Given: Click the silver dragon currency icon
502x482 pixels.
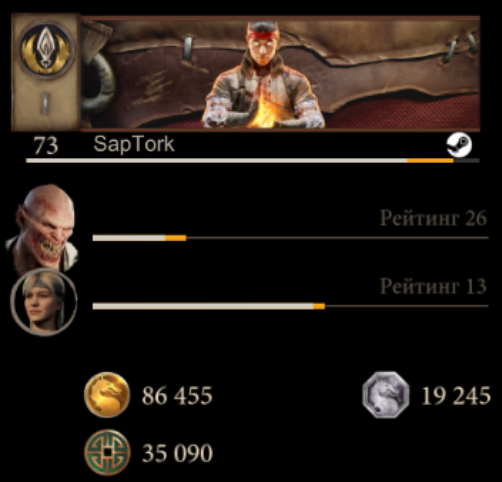Looking at the screenshot, I should 386,395.
